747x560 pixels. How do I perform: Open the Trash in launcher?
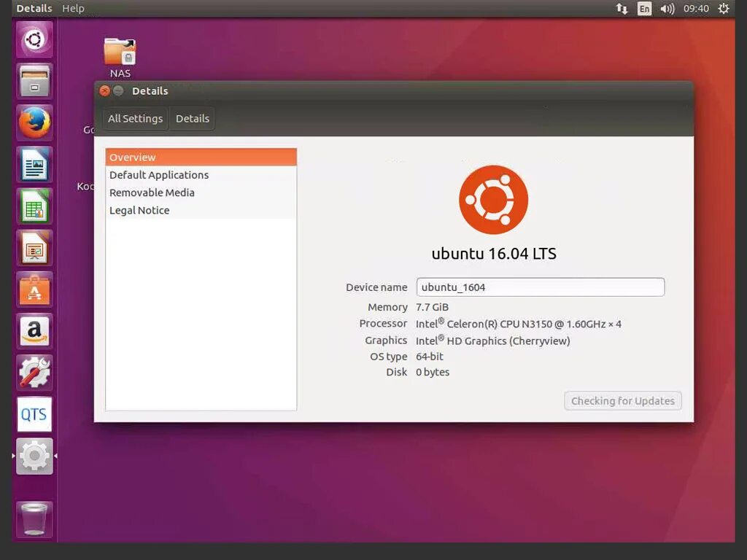(x=34, y=519)
